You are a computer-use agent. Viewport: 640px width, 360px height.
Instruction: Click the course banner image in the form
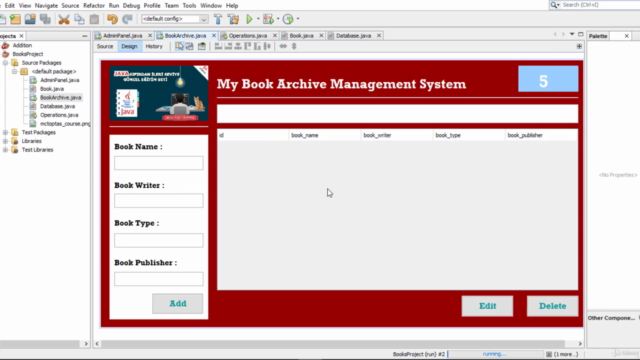159,93
